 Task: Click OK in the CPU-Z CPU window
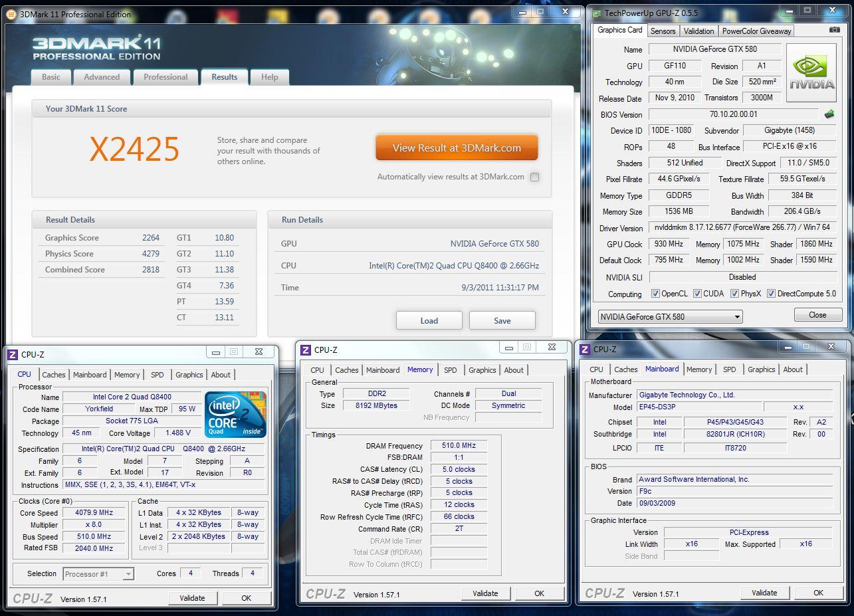click(x=246, y=598)
